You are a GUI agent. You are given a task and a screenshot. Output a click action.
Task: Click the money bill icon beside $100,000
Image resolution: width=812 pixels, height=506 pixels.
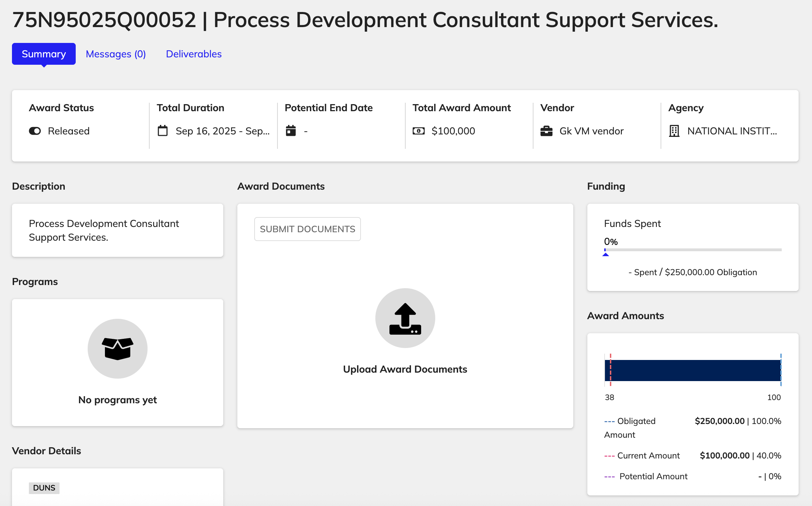(x=419, y=131)
